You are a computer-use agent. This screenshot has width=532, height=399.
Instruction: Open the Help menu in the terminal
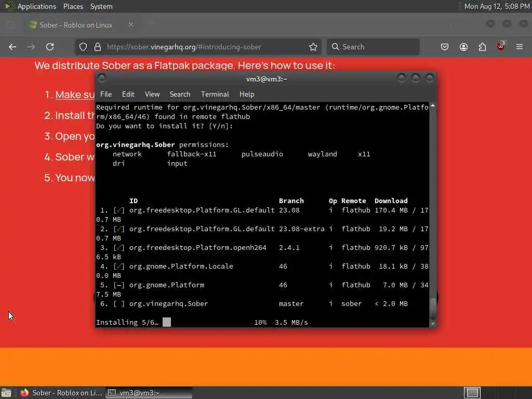pos(247,95)
